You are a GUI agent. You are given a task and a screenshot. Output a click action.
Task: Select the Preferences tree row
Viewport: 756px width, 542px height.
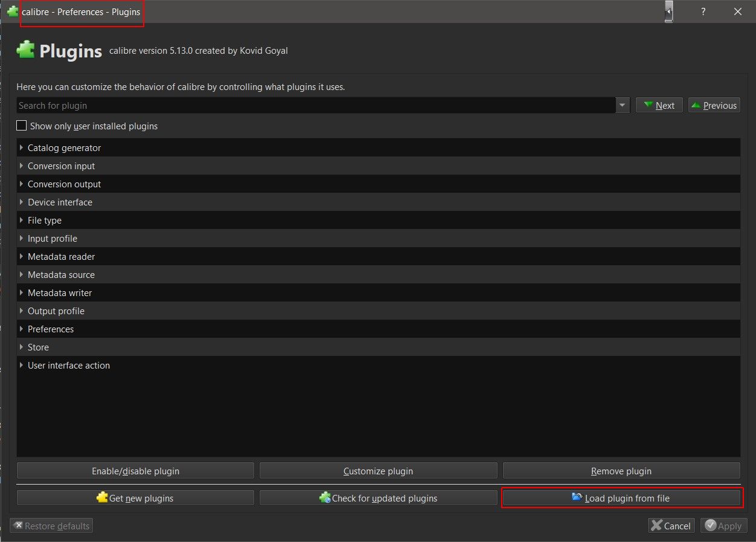pos(378,329)
